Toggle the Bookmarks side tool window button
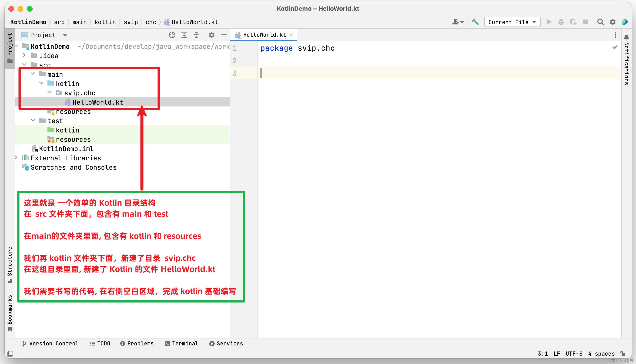This screenshot has width=636, height=364. click(x=10, y=313)
